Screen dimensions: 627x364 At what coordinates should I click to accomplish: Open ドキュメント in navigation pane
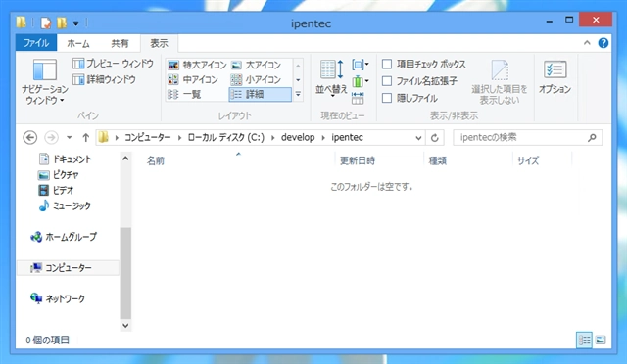[x=66, y=159]
